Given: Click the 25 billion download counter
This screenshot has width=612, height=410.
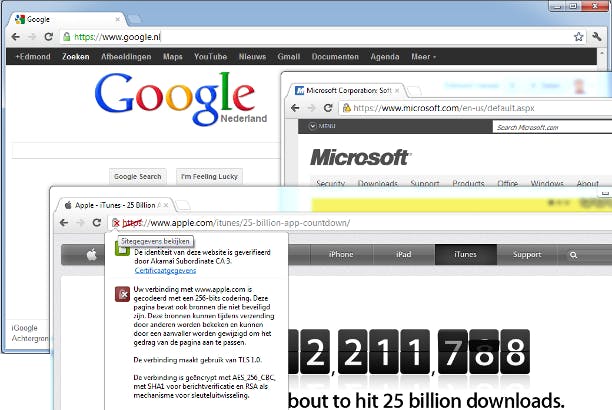Looking at the screenshot, I should [x=409, y=352].
